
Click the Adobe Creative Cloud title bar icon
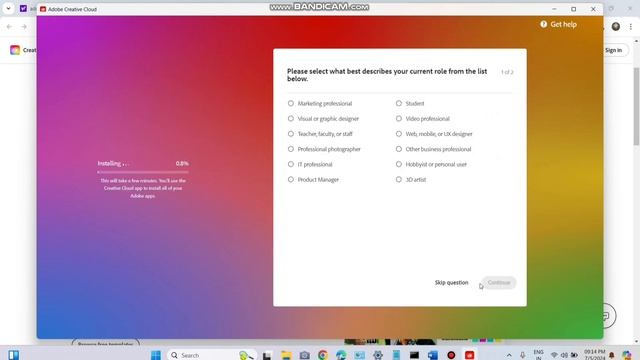[x=43, y=9]
